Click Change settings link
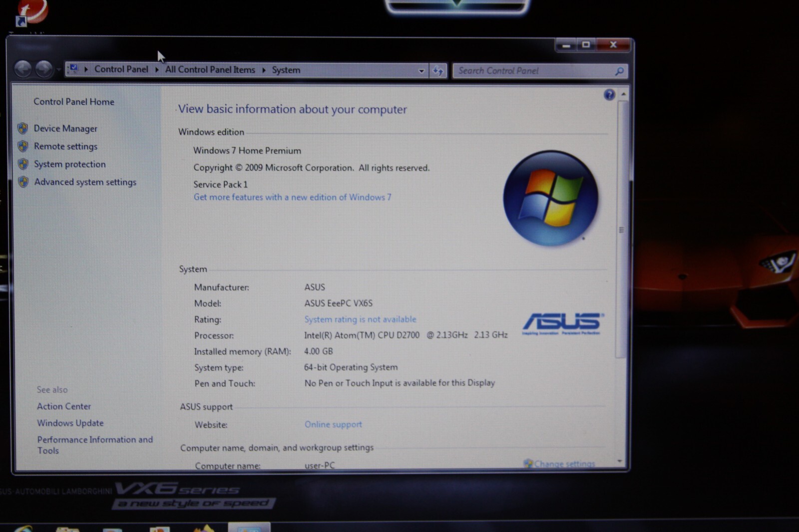 click(x=565, y=464)
